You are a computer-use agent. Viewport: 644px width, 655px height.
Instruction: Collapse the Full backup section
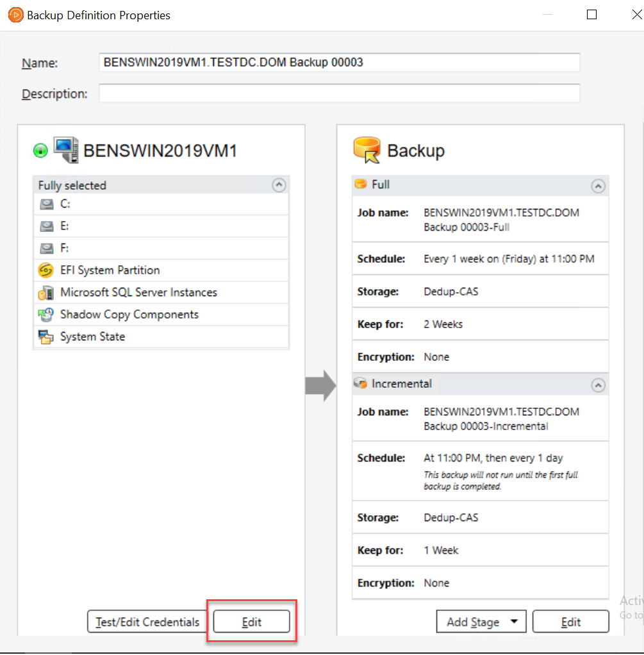pos(598,186)
